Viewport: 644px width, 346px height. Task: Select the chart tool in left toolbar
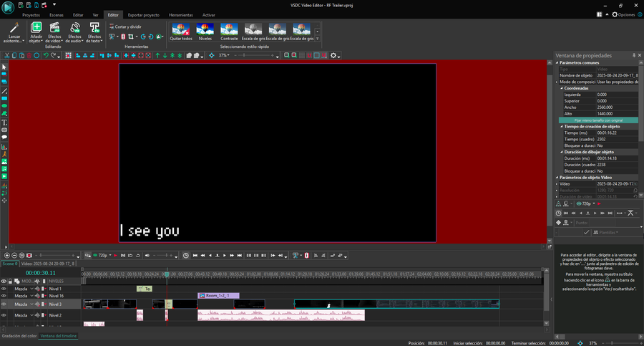4,147
